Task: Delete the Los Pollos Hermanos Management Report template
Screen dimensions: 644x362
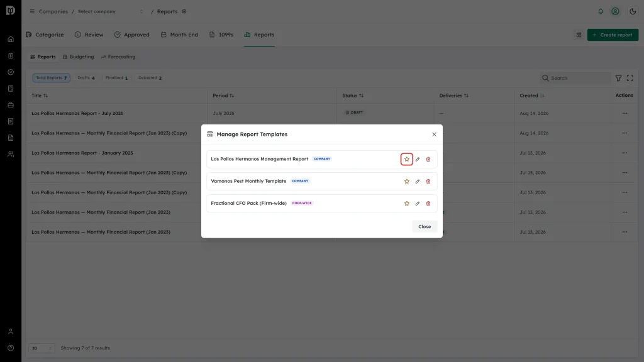Action: click(x=428, y=159)
